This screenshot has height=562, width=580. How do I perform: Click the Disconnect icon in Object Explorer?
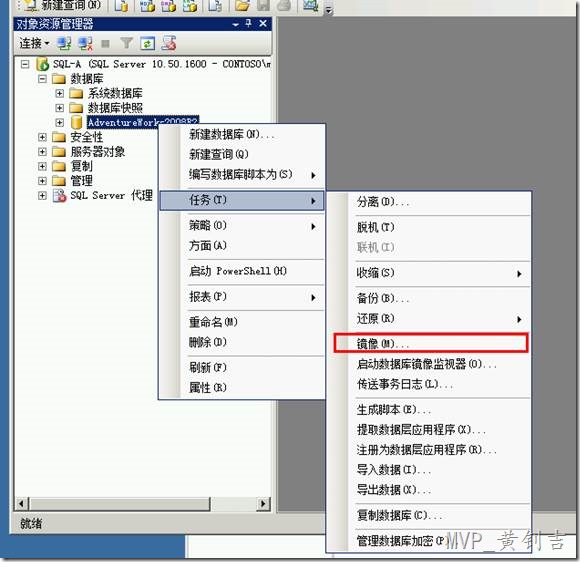coord(85,44)
